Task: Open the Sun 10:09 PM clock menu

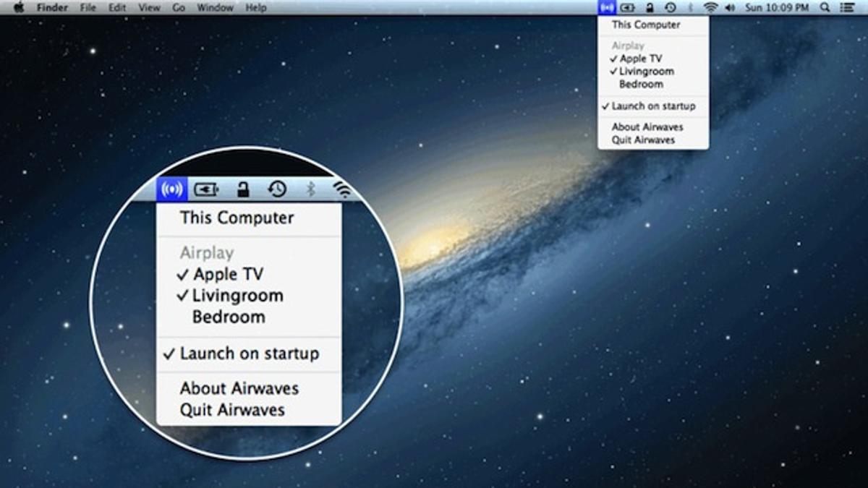Action: [776, 8]
